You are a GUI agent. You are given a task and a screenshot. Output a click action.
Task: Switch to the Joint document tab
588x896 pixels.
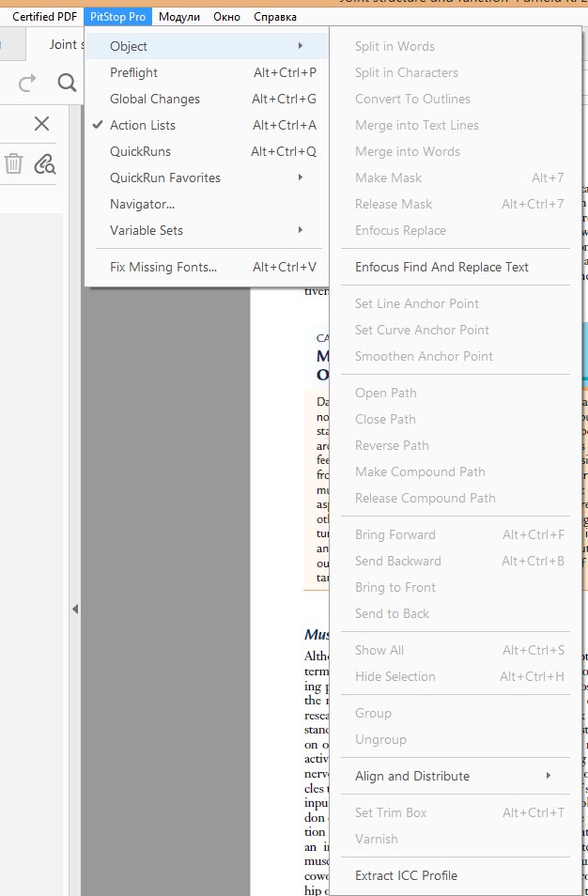click(56, 44)
